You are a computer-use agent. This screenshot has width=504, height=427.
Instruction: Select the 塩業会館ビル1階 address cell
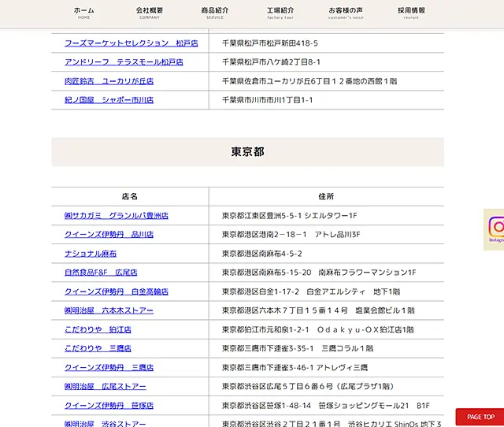click(318, 310)
